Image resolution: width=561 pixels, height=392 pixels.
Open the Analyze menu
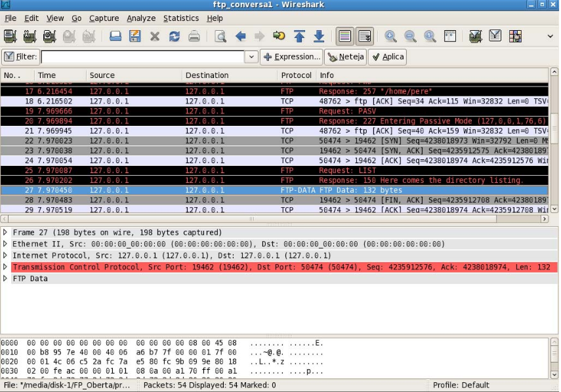coord(141,18)
